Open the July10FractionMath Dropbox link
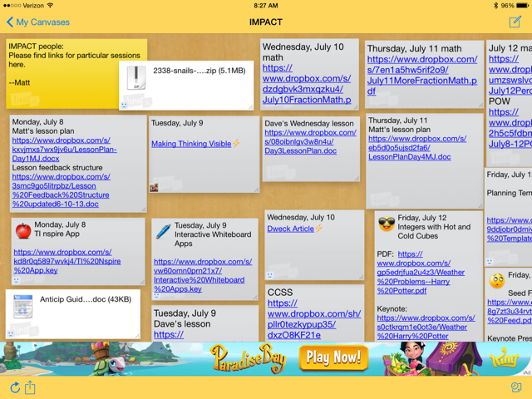 tap(307, 84)
